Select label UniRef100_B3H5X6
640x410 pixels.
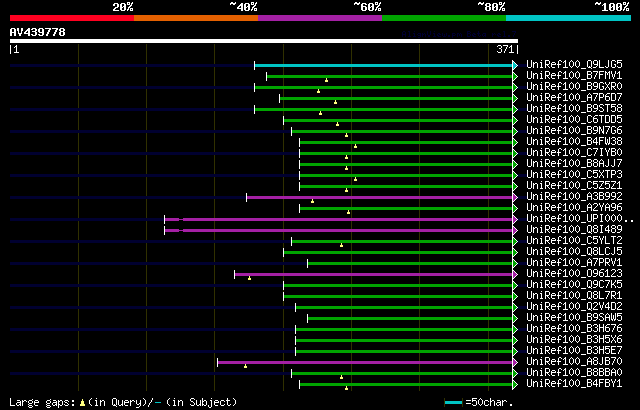coord(574,340)
